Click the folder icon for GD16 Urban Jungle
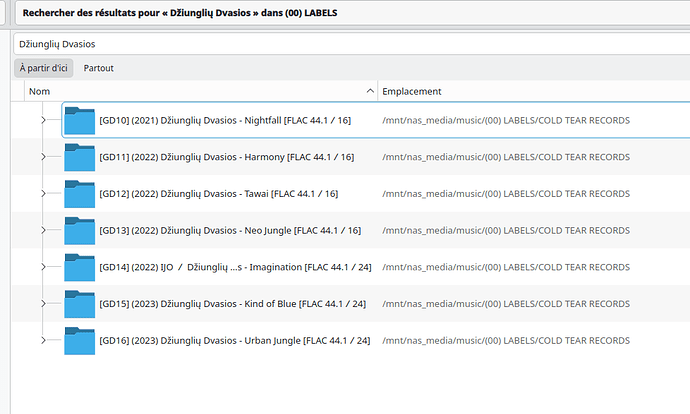Image resolution: width=690 pixels, height=414 pixels. pos(79,340)
